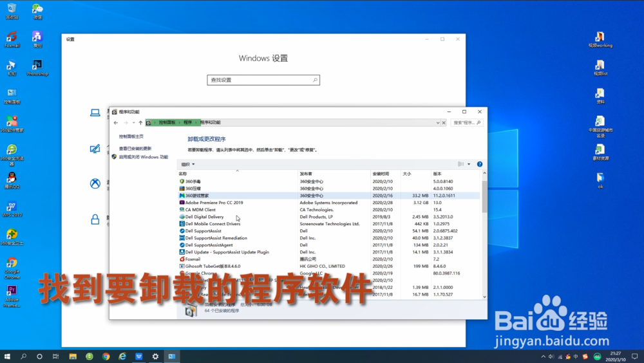Open Photoshop desktop shortcut
The height and width of the screenshot is (363, 644).
(37, 68)
